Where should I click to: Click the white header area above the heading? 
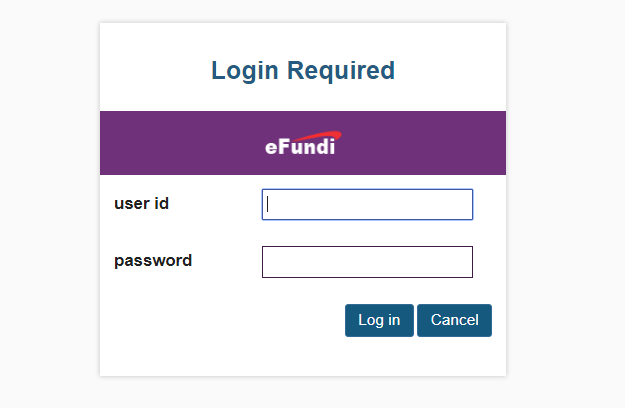point(303,40)
